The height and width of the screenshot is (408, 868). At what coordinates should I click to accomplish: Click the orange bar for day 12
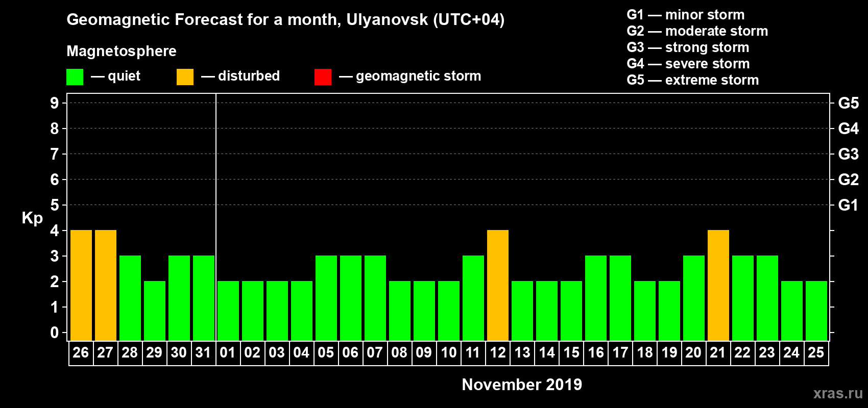point(498,286)
